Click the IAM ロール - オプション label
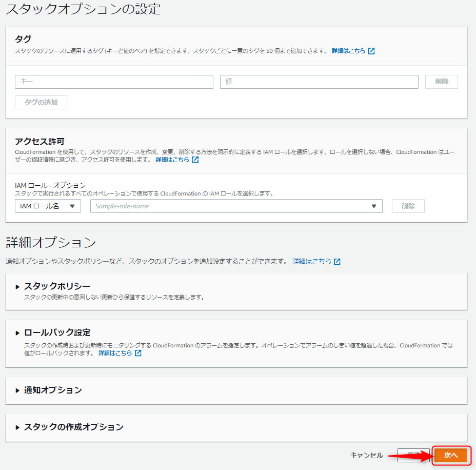The height and width of the screenshot is (470, 476). click(x=50, y=186)
